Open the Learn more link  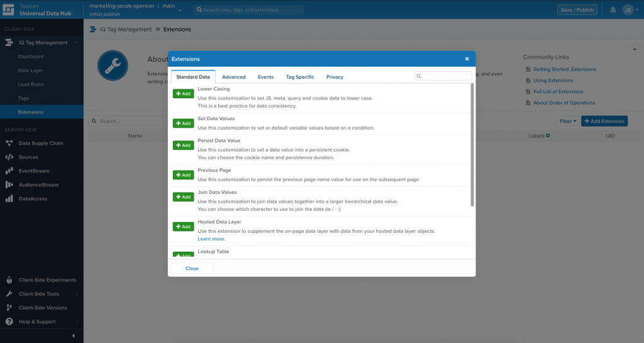pyautogui.click(x=211, y=239)
